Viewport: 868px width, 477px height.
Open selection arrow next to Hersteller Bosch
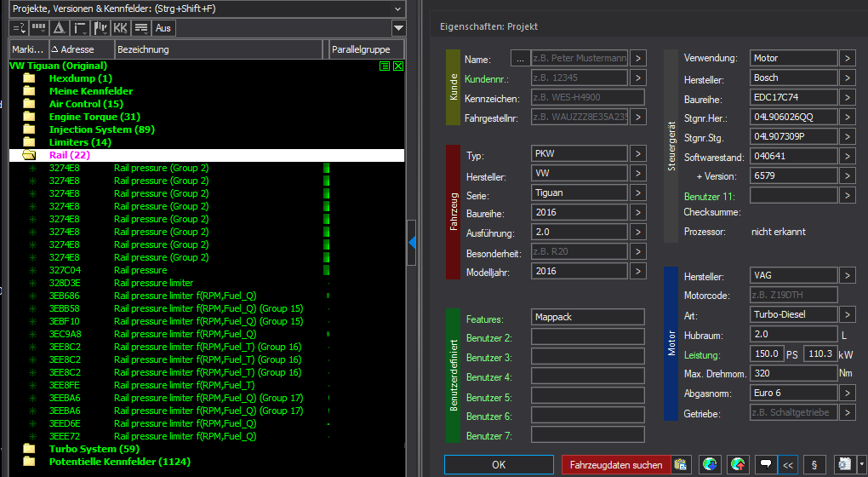click(848, 78)
